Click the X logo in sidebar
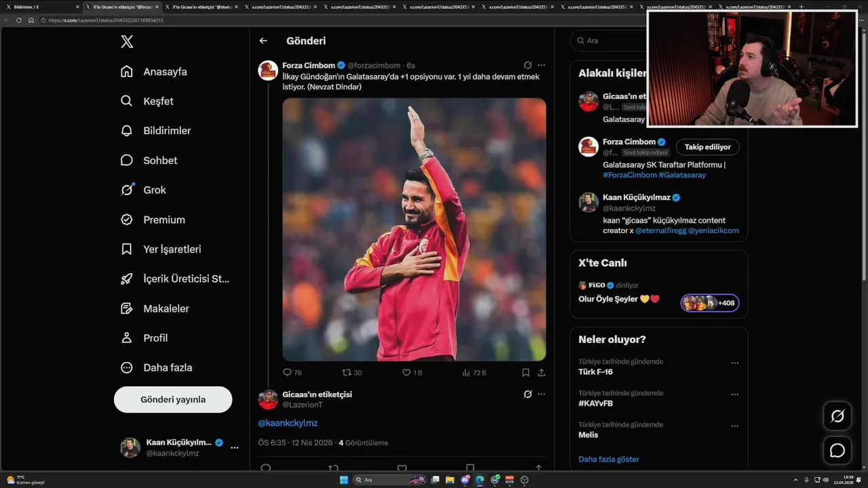The height and width of the screenshot is (488, 868). (x=127, y=41)
